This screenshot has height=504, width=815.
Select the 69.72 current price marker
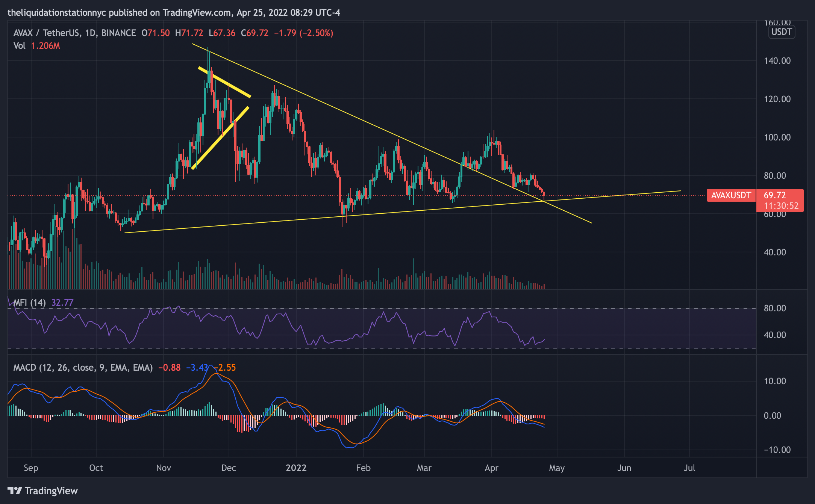coord(775,195)
